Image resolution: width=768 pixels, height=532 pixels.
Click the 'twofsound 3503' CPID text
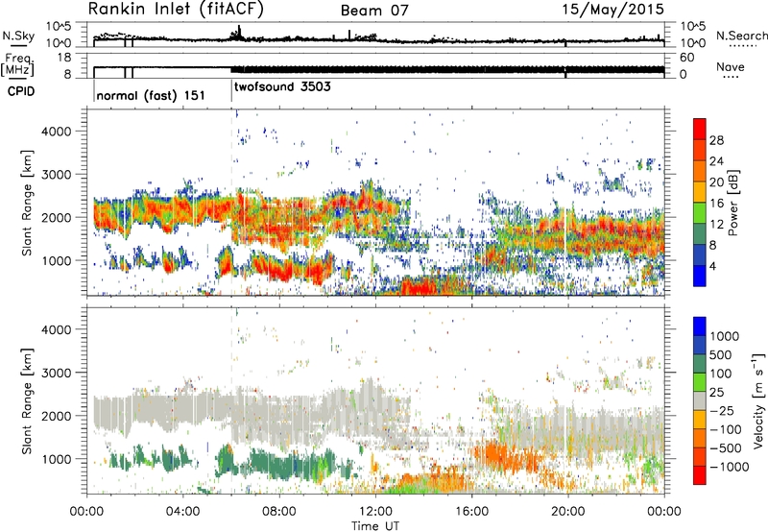point(282,87)
